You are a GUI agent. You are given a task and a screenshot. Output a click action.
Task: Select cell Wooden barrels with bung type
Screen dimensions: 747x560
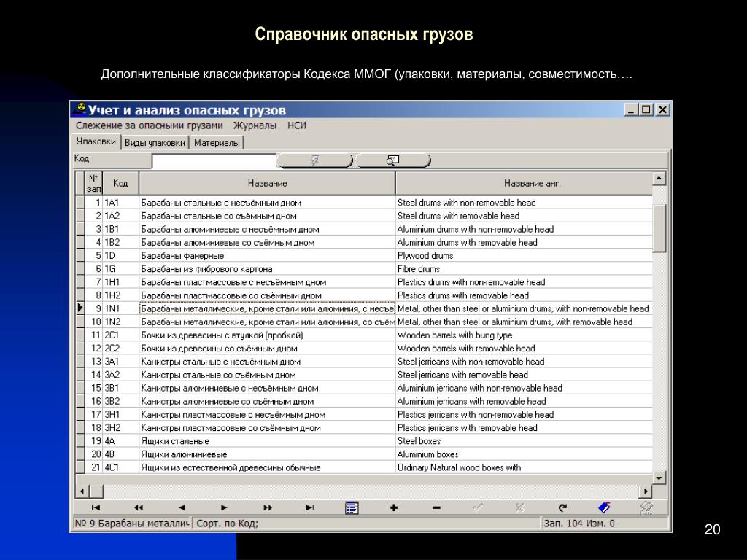[x=524, y=335]
